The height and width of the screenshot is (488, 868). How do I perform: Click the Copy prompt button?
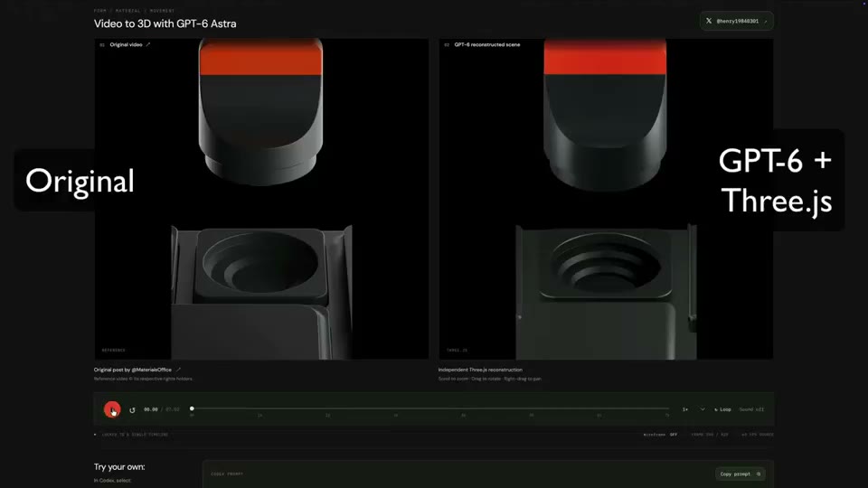[x=741, y=474]
